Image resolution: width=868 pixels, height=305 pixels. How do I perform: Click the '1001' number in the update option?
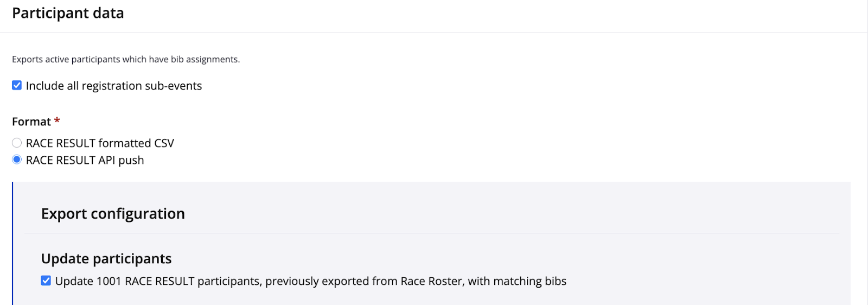click(108, 281)
